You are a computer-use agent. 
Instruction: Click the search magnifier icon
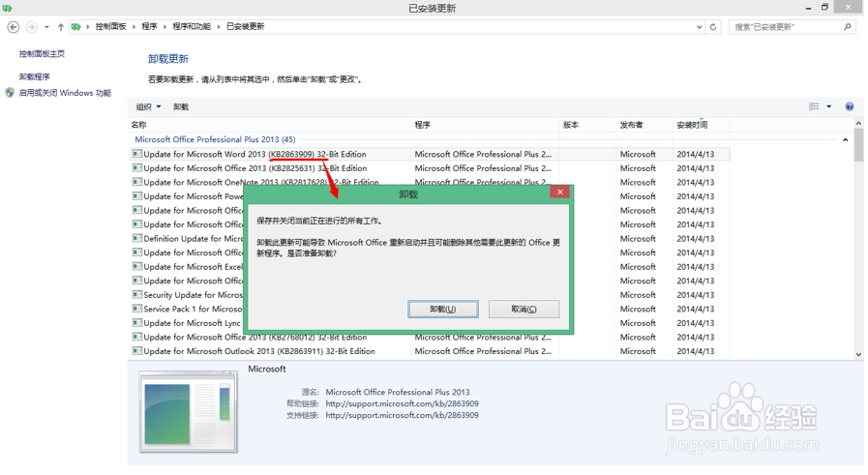(x=848, y=26)
